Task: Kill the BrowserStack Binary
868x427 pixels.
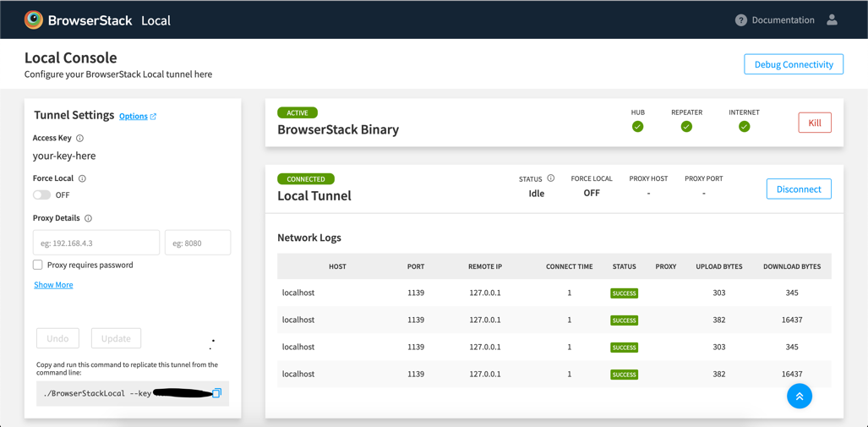Action: point(815,123)
